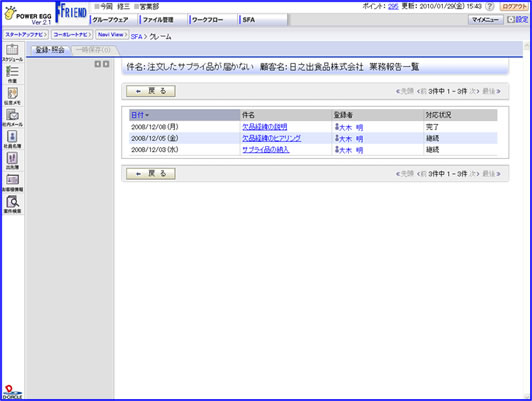Click the DORCLE logo at bottom left
Image resolution: width=532 pixels, height=401 pixels.
(13, 392)
